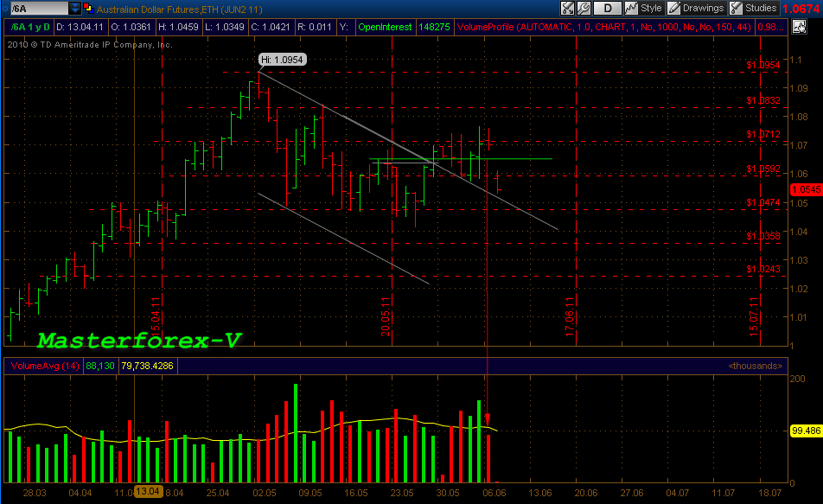Click the 18.07 date on time axis
Screen dimensions: 823x504
[x=769, y=493]
